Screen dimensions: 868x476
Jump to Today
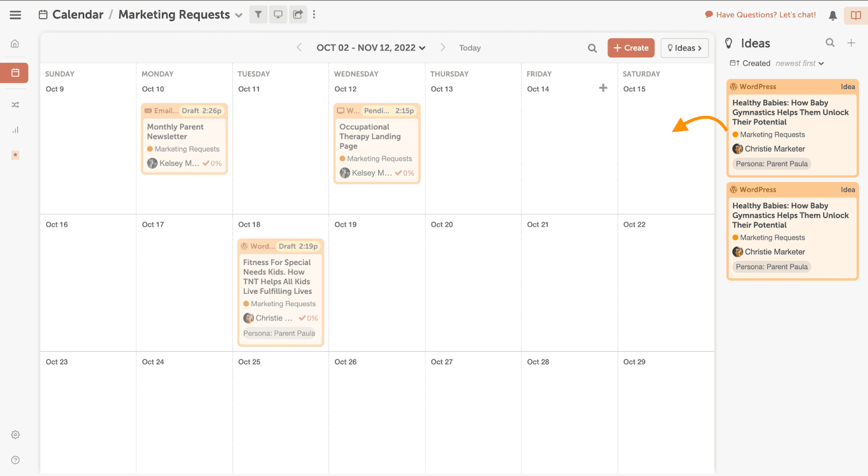click(x=470, y=48)
